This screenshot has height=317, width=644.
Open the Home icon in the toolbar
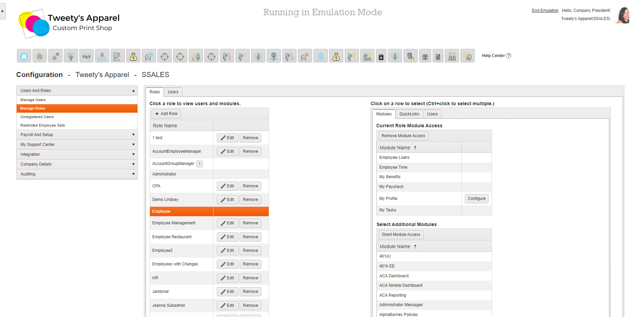click(x=24, y=56)
